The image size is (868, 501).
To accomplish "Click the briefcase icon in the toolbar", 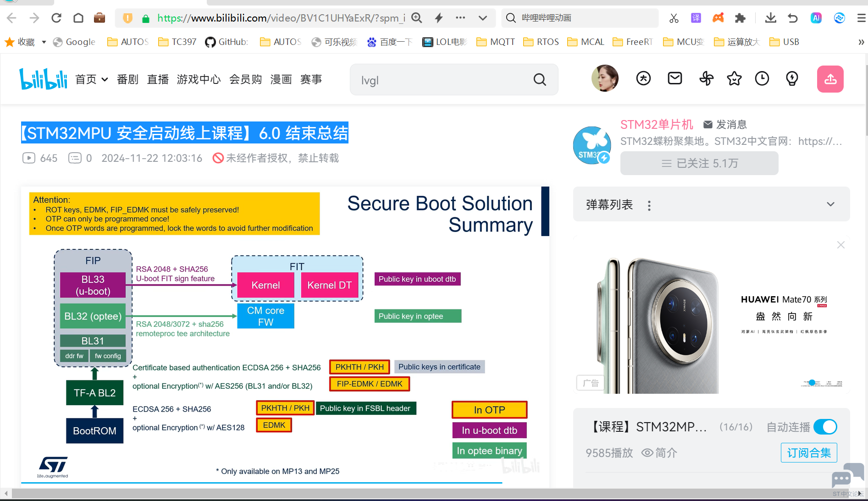I will tap(100, 18).
